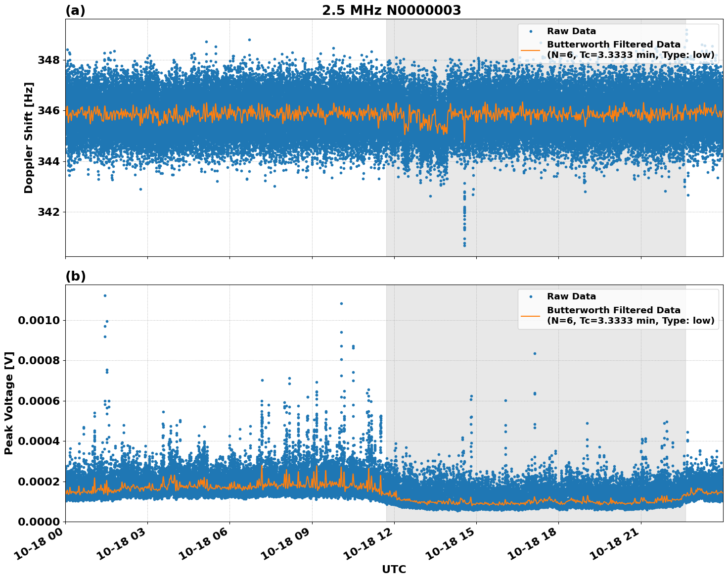Screen dimensions: 728x580
Task: Click the "UTC" x-axis label
Action: coord(394,569)
